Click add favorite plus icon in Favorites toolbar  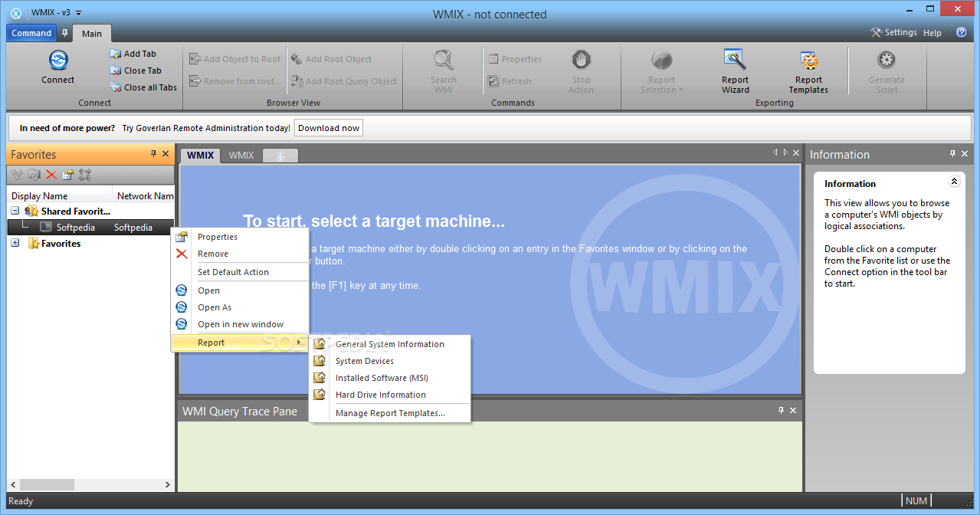pyautogui.click(x=17, y=175)
